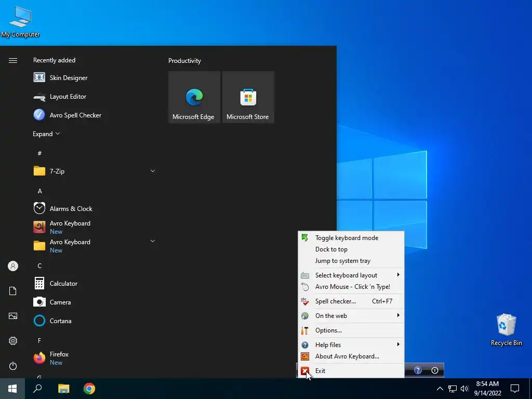This screenshot has width=532, height=399.
Task: Launch the Camera app
Action: 94,302
